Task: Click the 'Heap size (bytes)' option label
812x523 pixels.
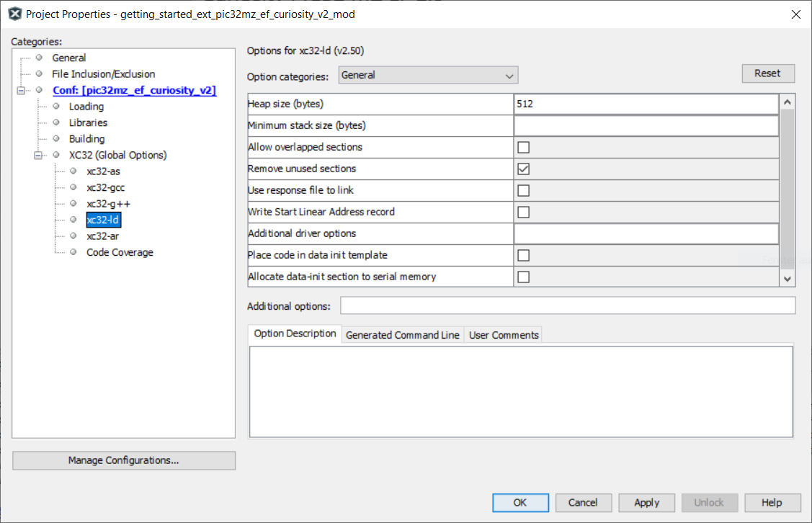Action: 285,104
